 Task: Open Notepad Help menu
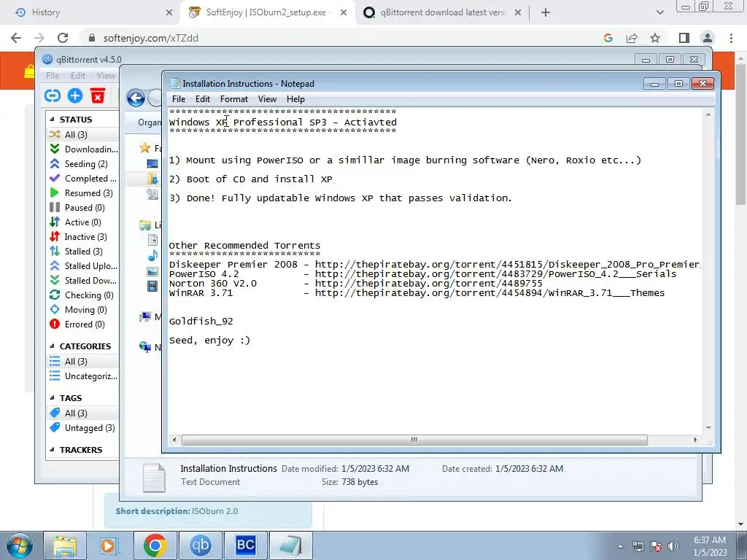pos(295,99)
